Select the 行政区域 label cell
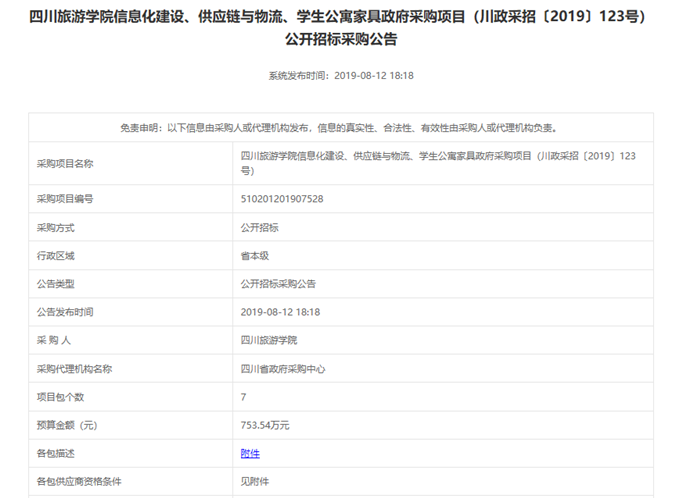 pyautogui.click(x=131, y=255)
